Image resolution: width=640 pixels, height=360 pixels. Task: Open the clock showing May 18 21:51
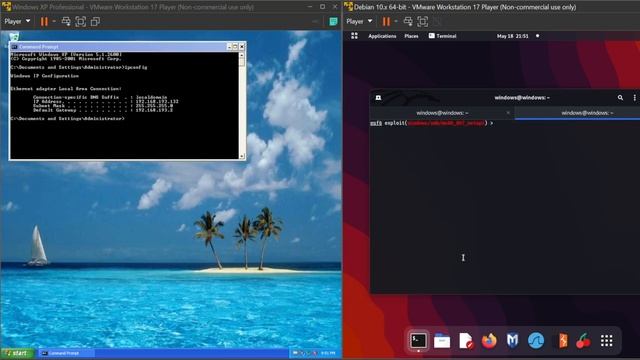click(512, 36)
